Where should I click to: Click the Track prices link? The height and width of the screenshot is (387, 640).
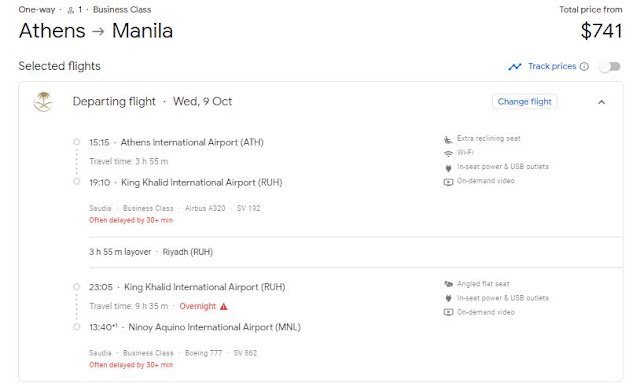tap(552, 66)
